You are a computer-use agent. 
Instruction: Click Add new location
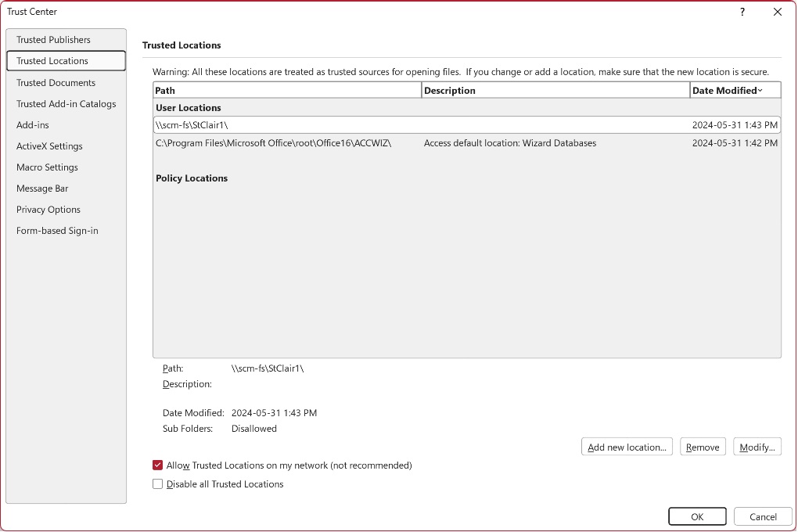[x=626, y=446]
